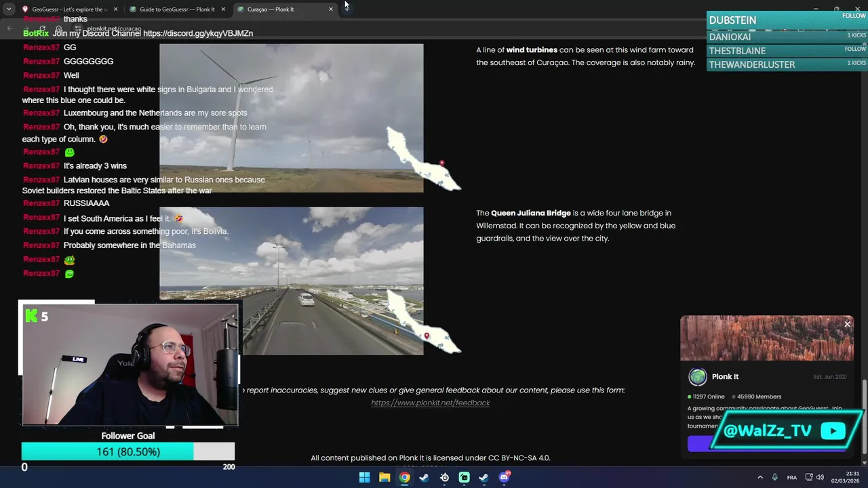This screenshot has width=868, height=488.
Task: Click the 'RUSSIAAAA' chat message
Action: tap(86, 203)
